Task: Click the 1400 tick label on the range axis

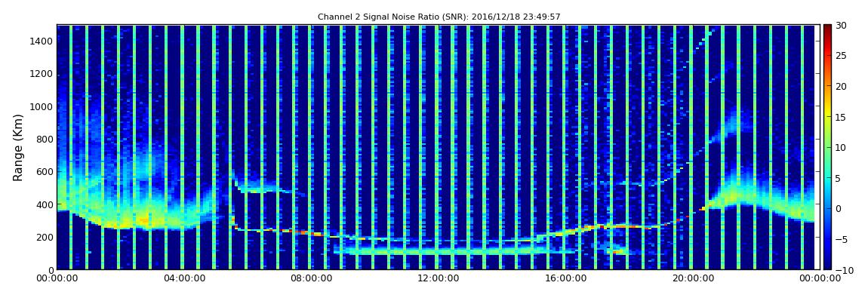Action: coord(42,41)
